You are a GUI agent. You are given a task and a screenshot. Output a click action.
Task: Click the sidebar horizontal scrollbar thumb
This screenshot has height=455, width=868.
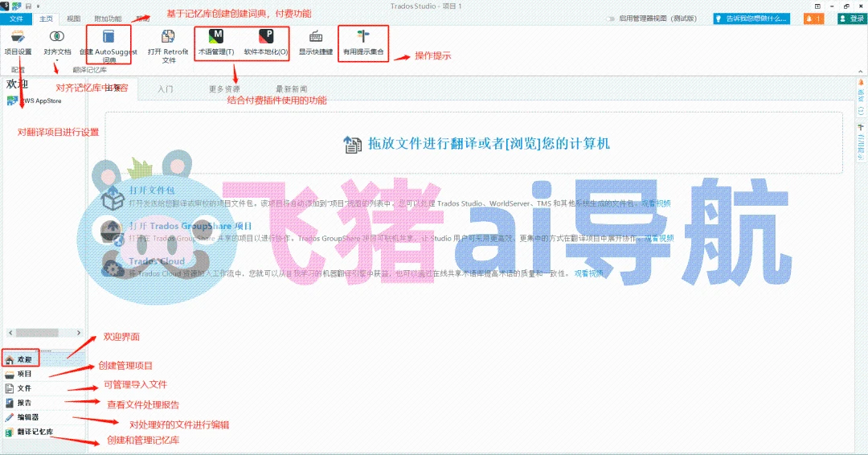(x=36, y=333)
